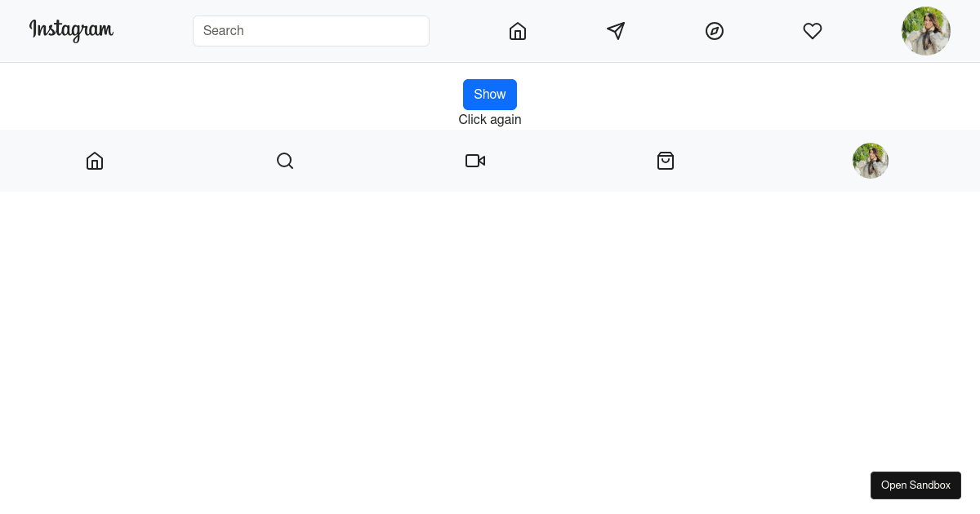980x514 pixels.
Task: Open the Explore compass icon
Action: (x=715, y=31)
